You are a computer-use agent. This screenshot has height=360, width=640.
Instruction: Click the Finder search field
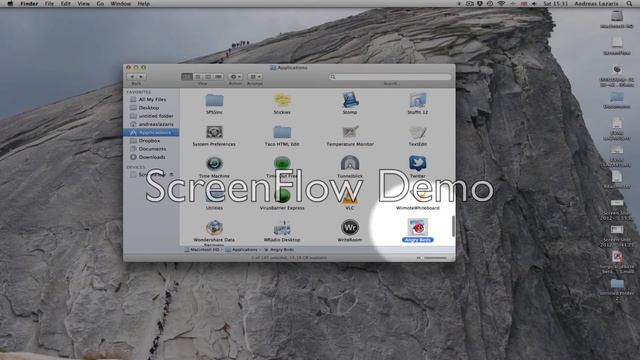click(390, 77)
